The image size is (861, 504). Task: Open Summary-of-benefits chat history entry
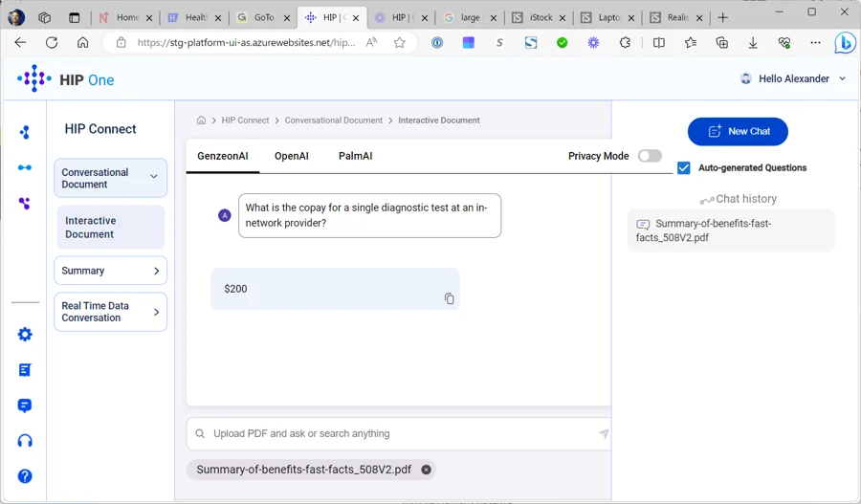(x=731, y=230)
